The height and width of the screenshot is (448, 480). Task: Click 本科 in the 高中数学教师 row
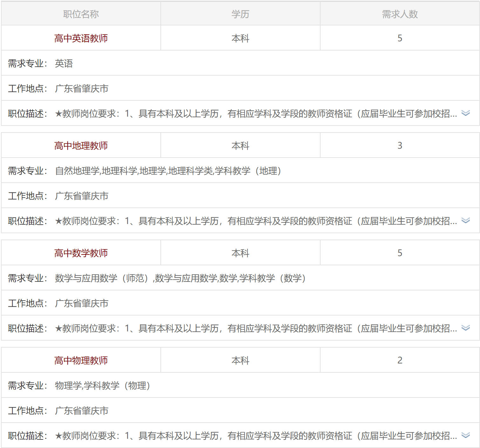pyautogui.click(x=240, y=253)
